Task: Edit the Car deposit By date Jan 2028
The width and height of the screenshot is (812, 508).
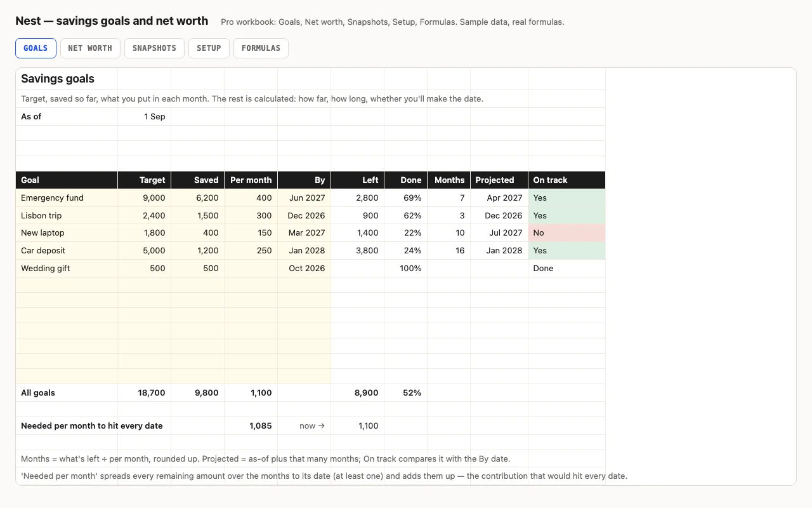Action: (x=304, y=251)
